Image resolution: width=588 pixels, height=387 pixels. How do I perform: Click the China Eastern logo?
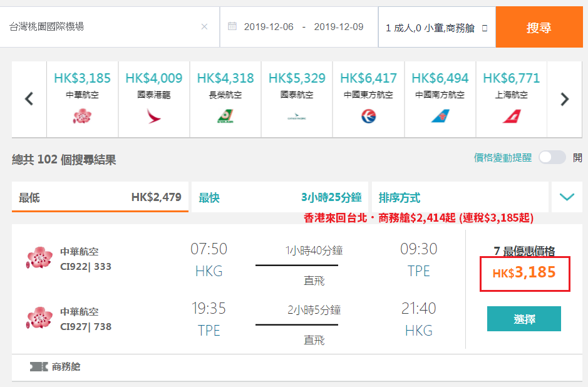pos(368,116)
